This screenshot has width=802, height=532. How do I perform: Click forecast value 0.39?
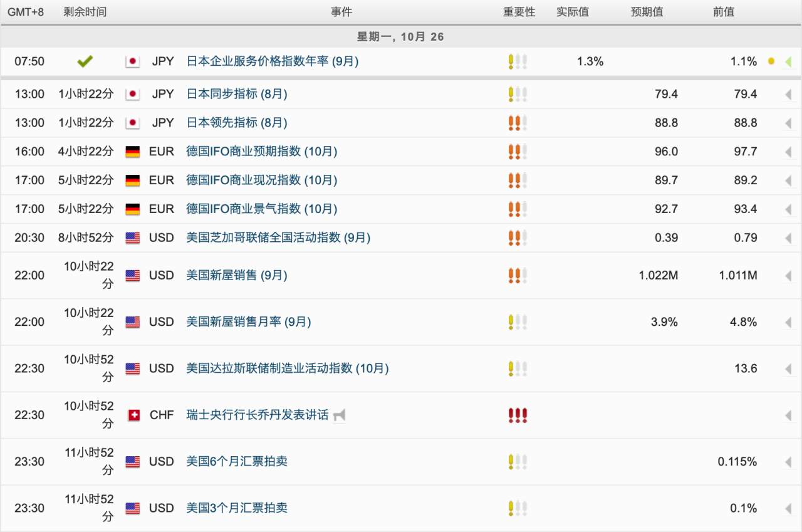(x=667, y=237)
